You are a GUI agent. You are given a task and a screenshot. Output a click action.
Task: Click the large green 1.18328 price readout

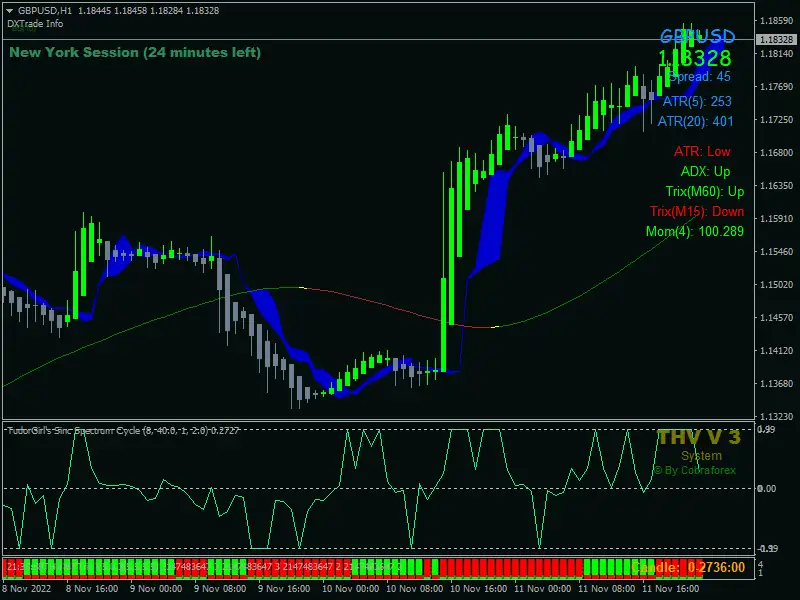click(694, 58)
